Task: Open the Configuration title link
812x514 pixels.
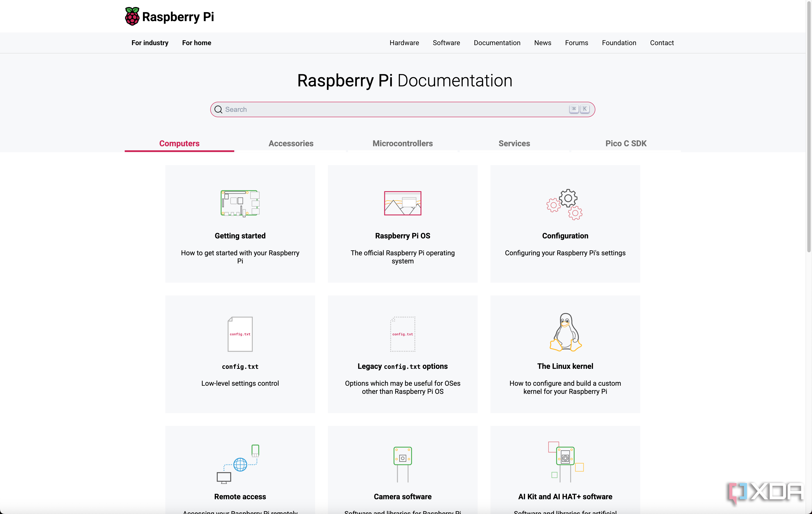Action: coord(565,236)
